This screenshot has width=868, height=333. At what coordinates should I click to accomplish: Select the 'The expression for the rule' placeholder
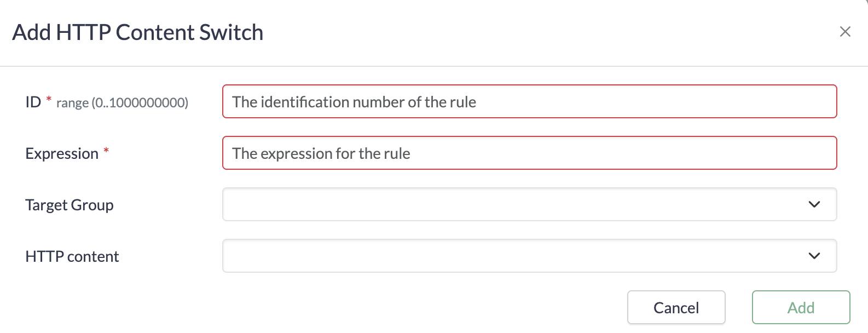click(x=321, y=153)
